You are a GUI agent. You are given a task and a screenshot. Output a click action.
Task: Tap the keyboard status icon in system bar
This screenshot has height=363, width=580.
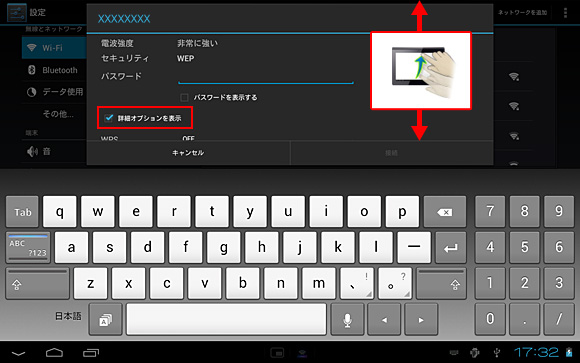[454, 352]
